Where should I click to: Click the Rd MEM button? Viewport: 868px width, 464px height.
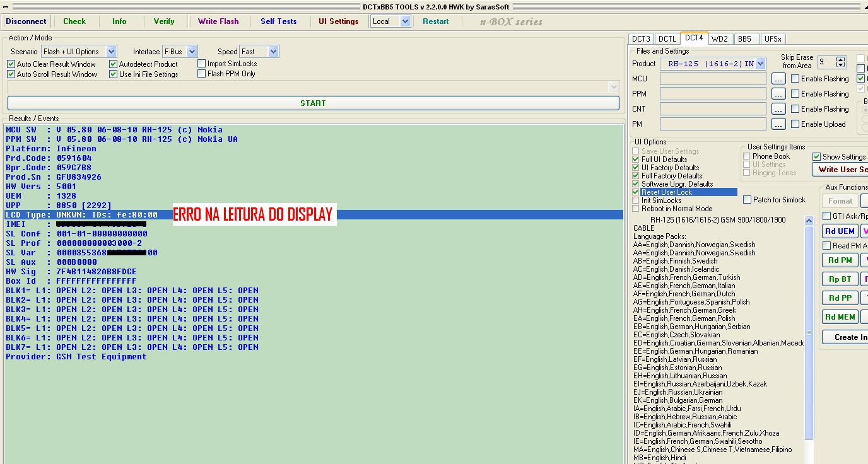point(840,316)
